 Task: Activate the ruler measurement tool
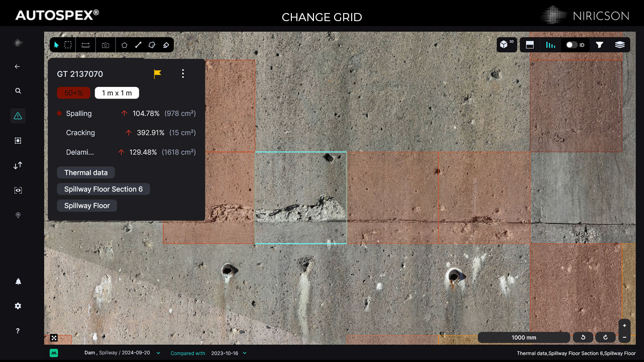(x=86, y=45)
